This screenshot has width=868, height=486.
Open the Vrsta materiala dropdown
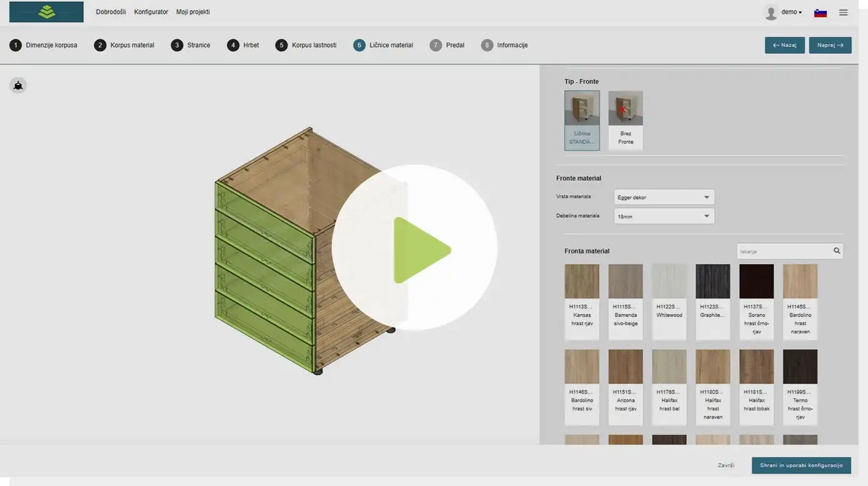663,197
